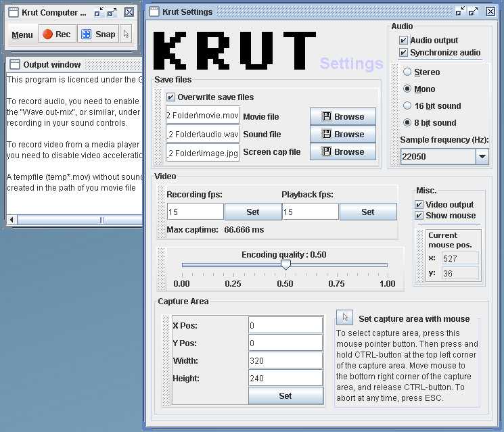Click the Width input field

click(x=285, y=360)
